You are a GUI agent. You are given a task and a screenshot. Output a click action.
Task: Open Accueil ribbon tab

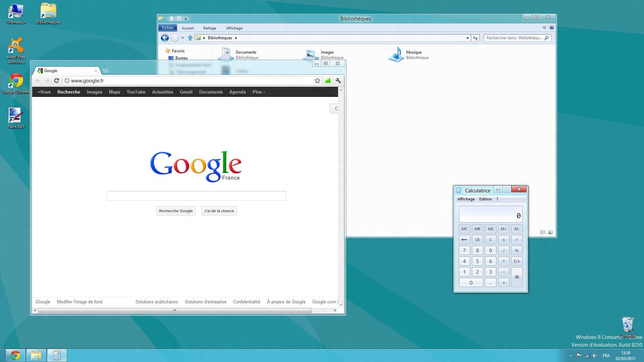[188, 28]
